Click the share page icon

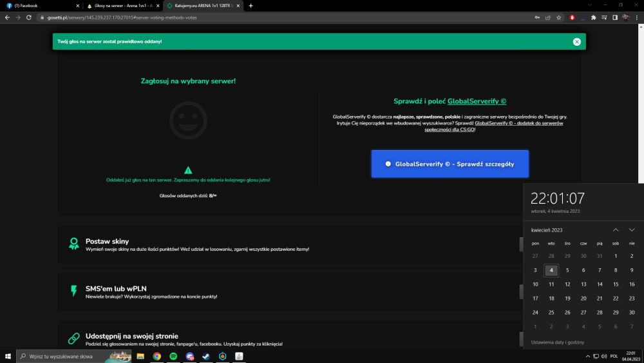pos(548,17)
